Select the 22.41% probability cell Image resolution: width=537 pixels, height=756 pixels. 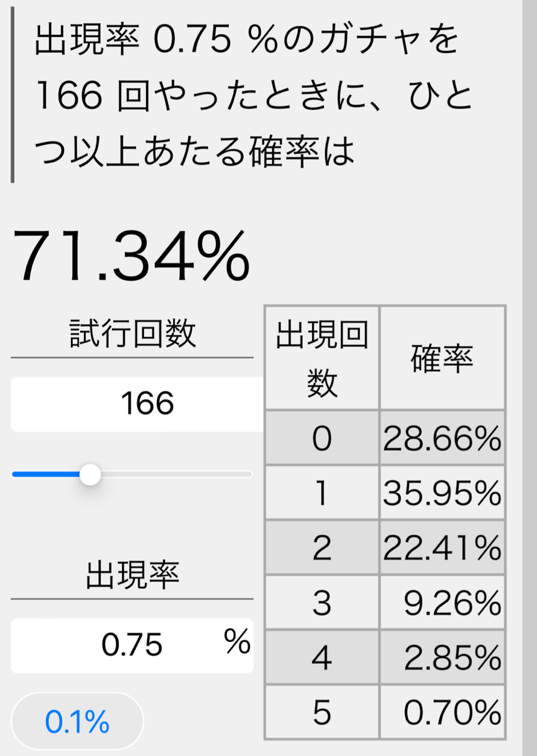click(x=442, y=548)
